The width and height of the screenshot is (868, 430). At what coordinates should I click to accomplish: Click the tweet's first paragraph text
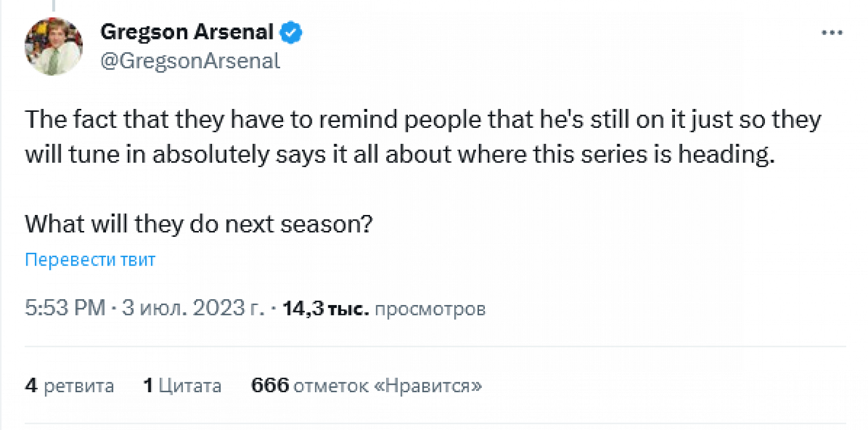click(x=401, y=138)
